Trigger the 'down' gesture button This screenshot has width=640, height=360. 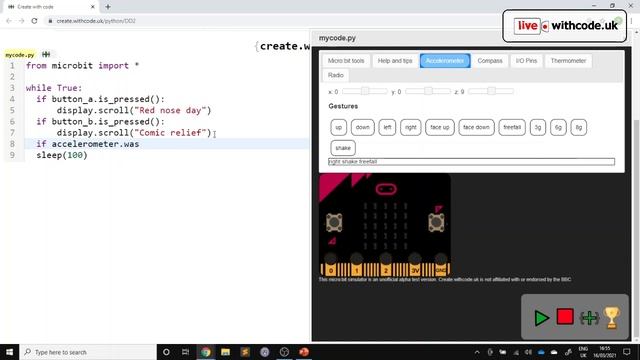362,127
